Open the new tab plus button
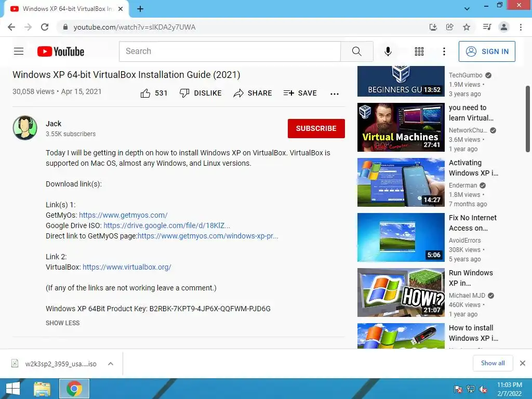This screenshot has height=399, width=532. pos(140,9)
